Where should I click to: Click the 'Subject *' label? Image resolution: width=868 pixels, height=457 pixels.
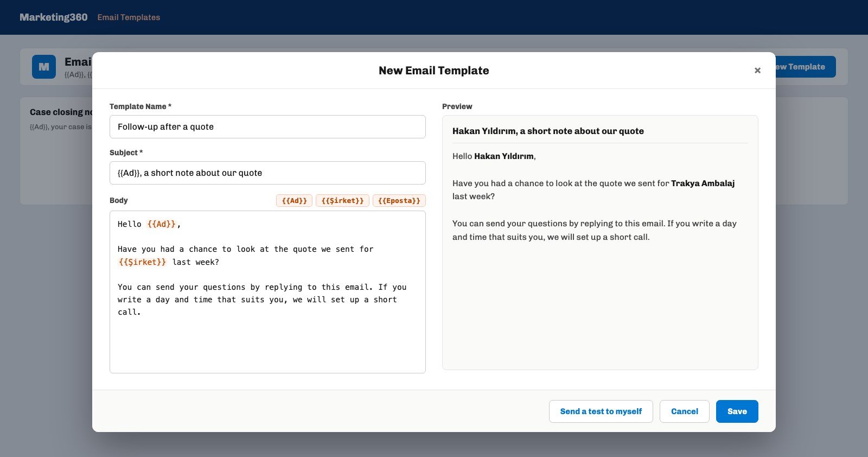[x=126, y=153]
